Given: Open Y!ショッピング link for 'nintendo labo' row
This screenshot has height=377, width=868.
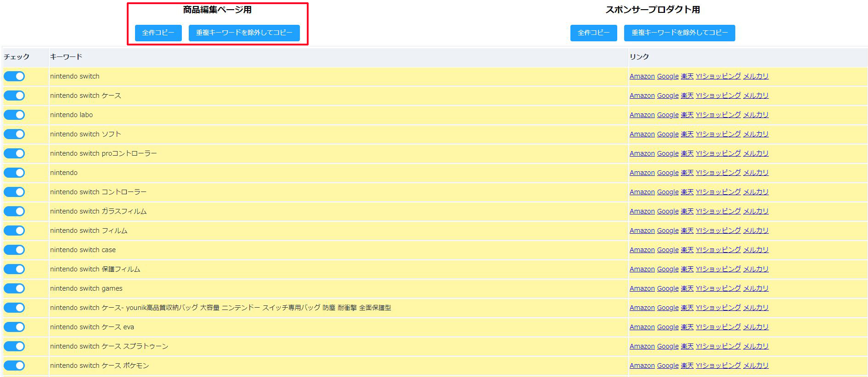Looking at the screenshot, I should (x=718, y=115).
